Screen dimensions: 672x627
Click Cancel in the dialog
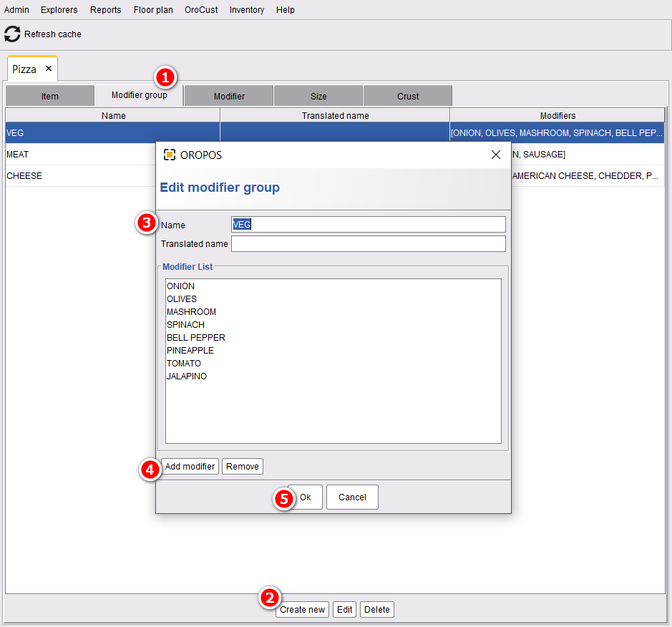352,497
